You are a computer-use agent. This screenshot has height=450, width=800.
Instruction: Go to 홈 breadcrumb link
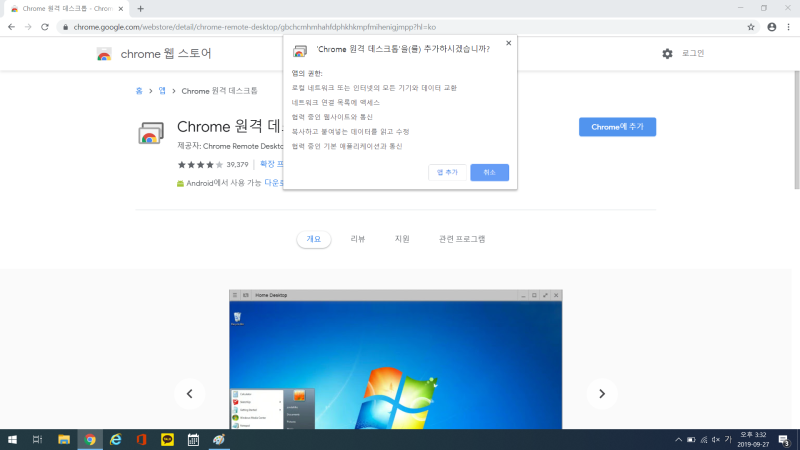(139, 91)
